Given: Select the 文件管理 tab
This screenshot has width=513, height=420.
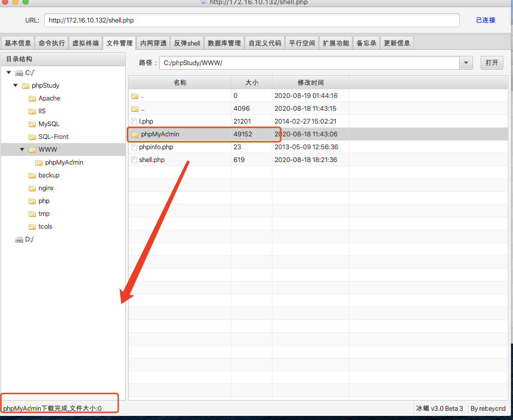Looking at the screenshot, I should [x=120, y=43].
